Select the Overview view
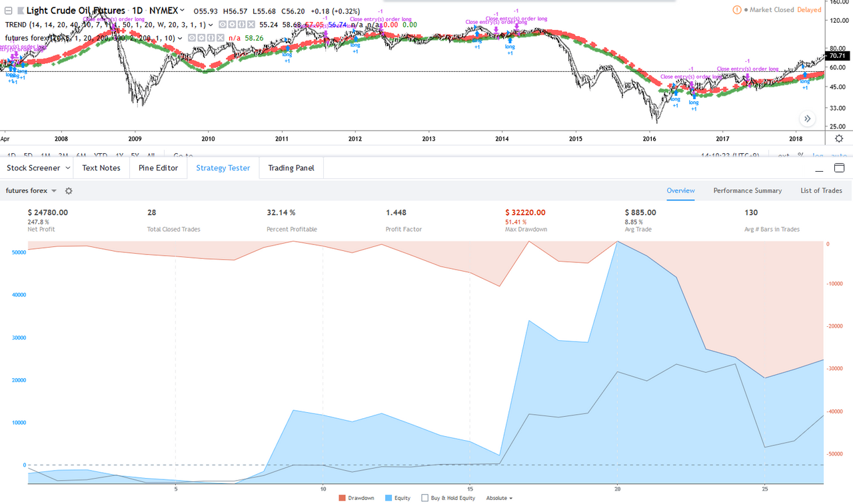853x504 pixels. [x=681, y=190]
